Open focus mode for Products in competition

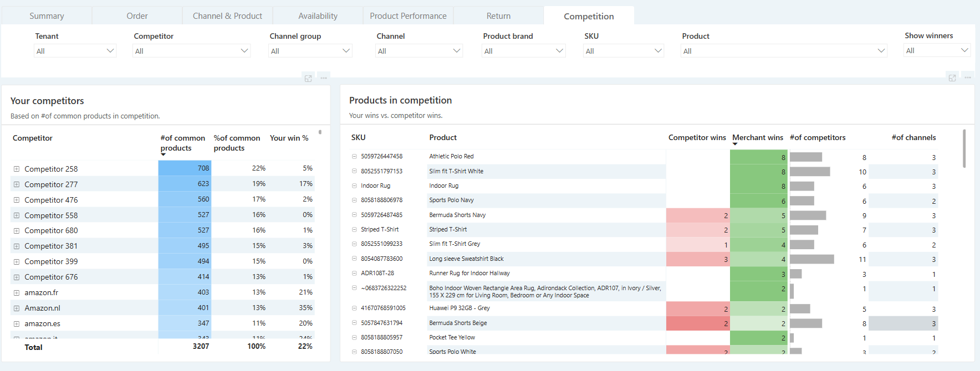coord(952,78)
